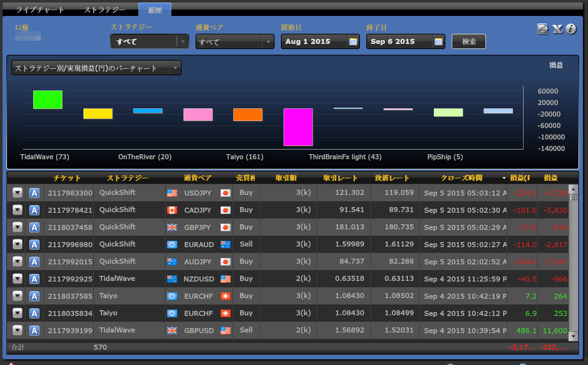Click the Japan flag in AUDJPY row
The image size is (588, 365).
click(x=226, y=261)
